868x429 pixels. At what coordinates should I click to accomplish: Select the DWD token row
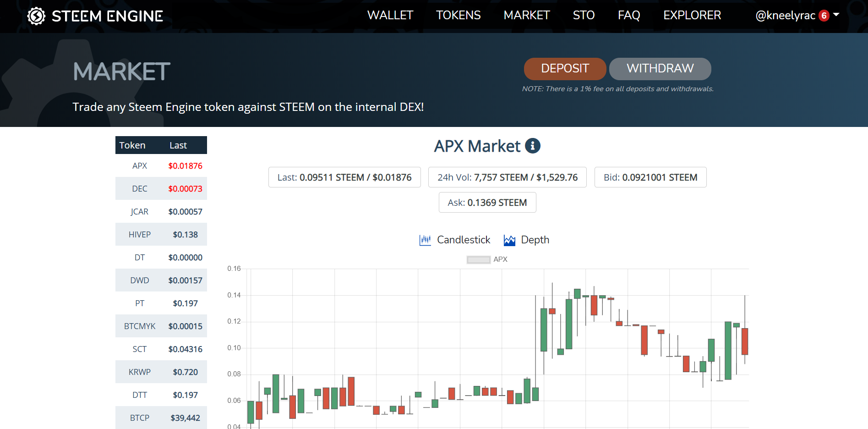(161, 280)
